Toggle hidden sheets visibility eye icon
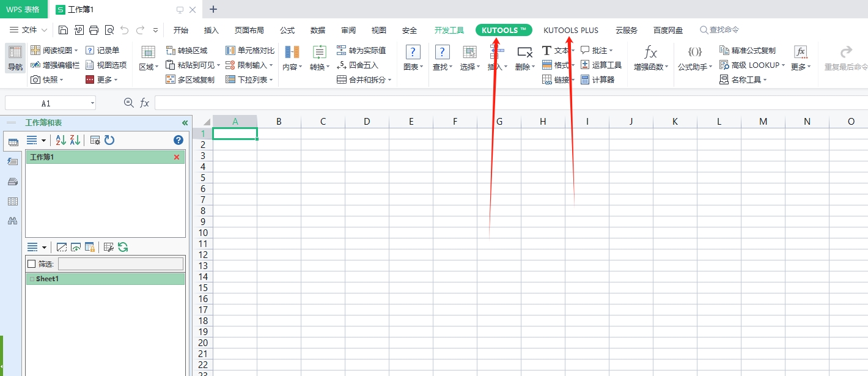Image resolution: width=868 pixels, height=376 pixels. (76, 247)
